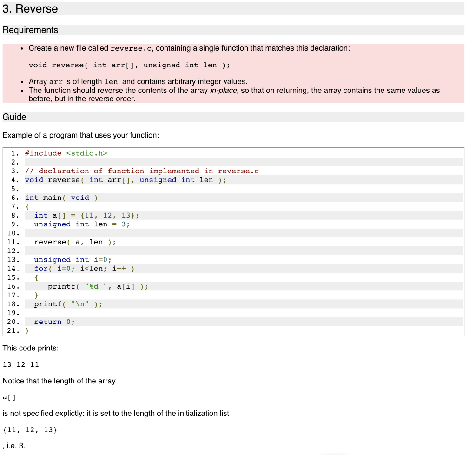The image size is (476, 455).
Task: Click the {11, 12, 13} initialization list near the bottom
Action: click(29, 429)
